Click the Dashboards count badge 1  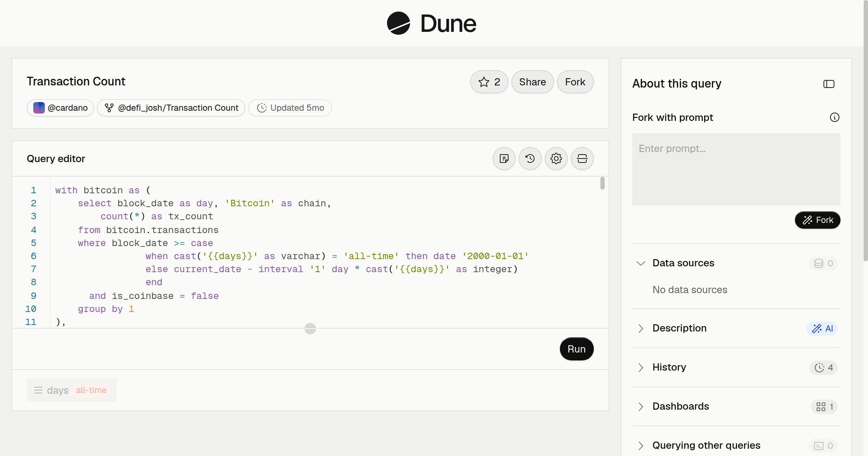pos(824,406)
